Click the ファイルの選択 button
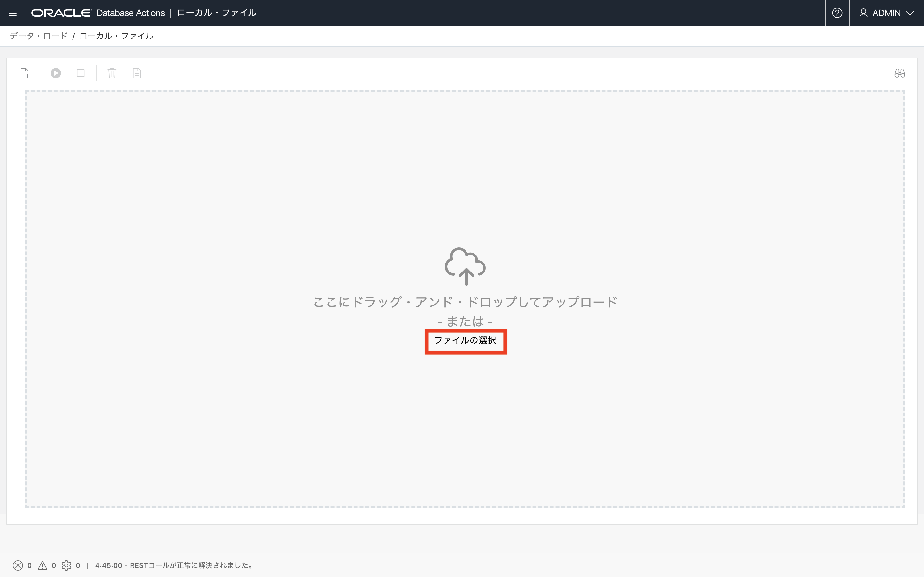The image size is (924, 577). 466,341
